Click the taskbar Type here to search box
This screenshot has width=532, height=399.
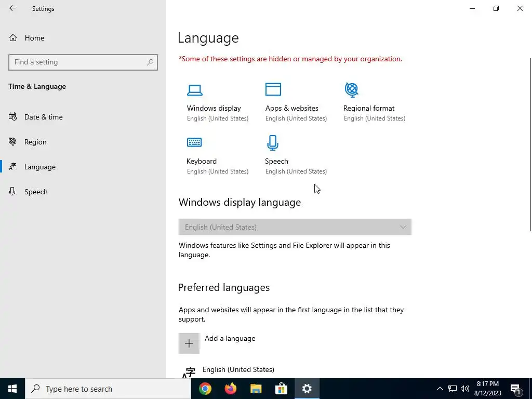click(x=108, y=389)
